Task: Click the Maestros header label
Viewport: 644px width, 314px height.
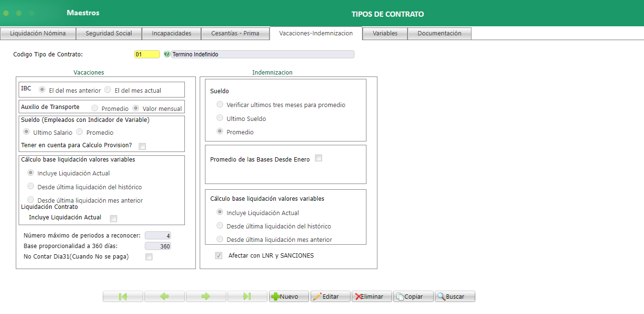Action: pos(83,13)
